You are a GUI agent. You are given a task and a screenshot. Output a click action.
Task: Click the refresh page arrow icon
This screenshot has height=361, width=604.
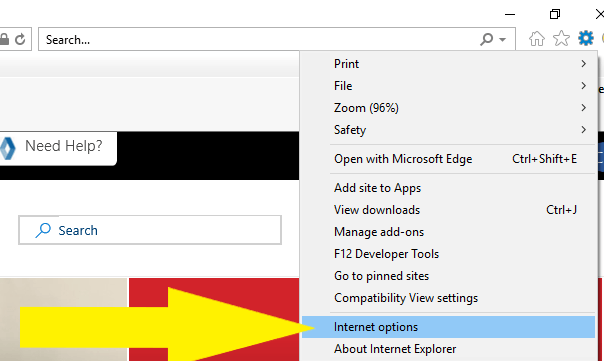point(20,39)
